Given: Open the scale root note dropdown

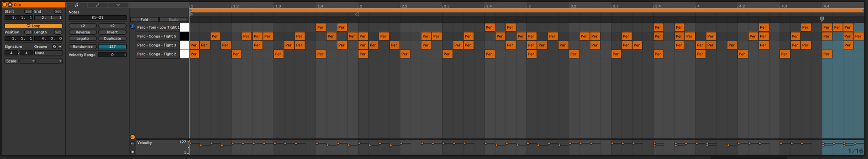Looking at the screenshot, I should pyautogui.click(x=27, y=61).
